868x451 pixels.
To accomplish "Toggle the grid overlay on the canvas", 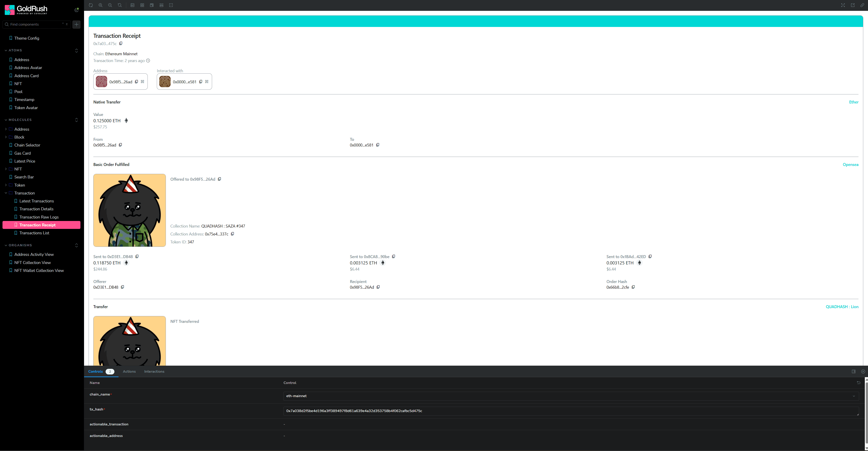I will coord(142,5).
